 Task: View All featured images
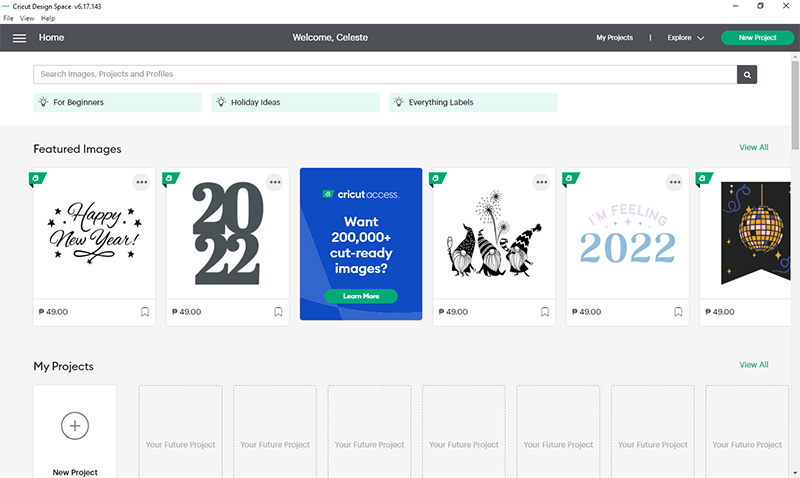tap(754, 147)
